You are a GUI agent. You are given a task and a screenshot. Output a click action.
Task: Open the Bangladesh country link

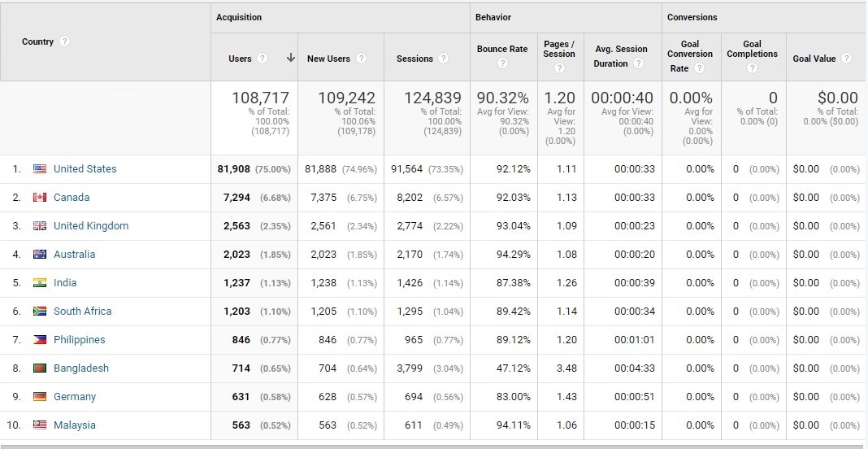[x=80, y=368]
